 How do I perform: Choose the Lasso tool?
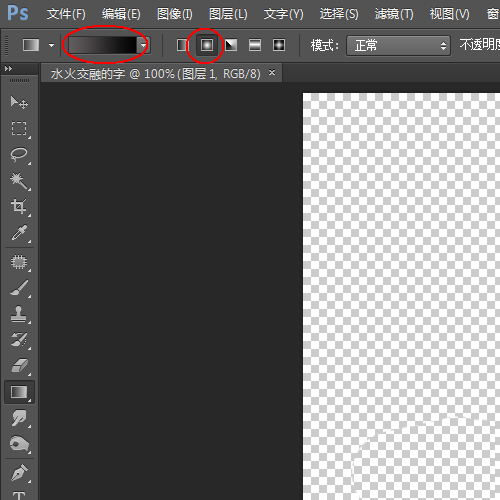(19, 155)
